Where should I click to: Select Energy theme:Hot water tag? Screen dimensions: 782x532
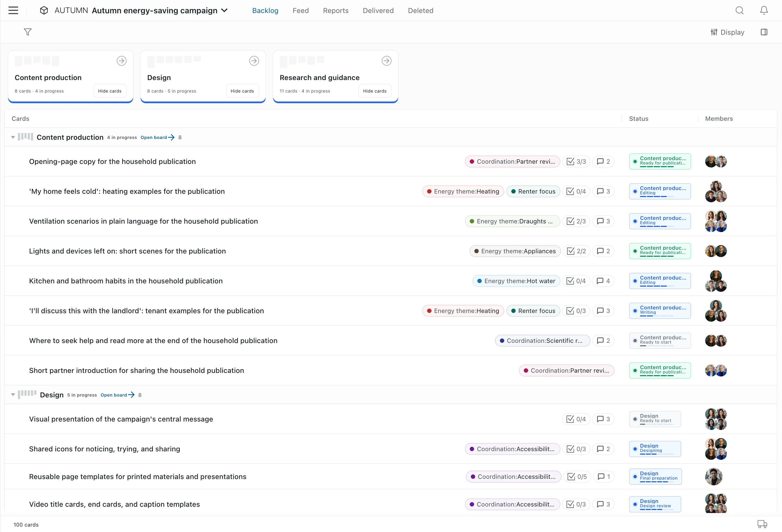[x=516, y=281]
